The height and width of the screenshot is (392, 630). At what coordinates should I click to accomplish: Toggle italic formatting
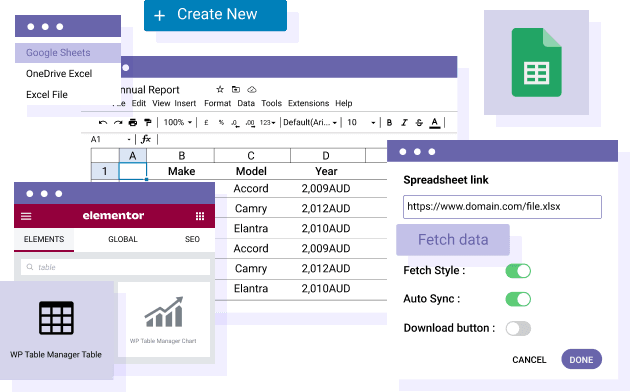tap(404, 122)
